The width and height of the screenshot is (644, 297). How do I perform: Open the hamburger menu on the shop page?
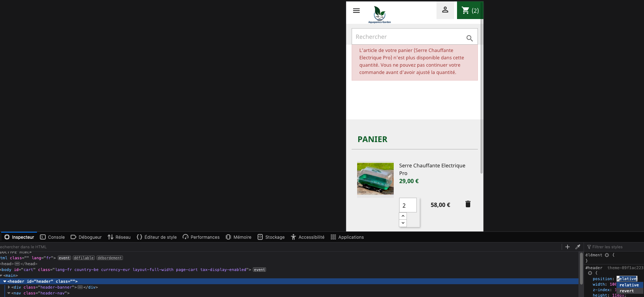pyautogui.click(x=356, y=11)
